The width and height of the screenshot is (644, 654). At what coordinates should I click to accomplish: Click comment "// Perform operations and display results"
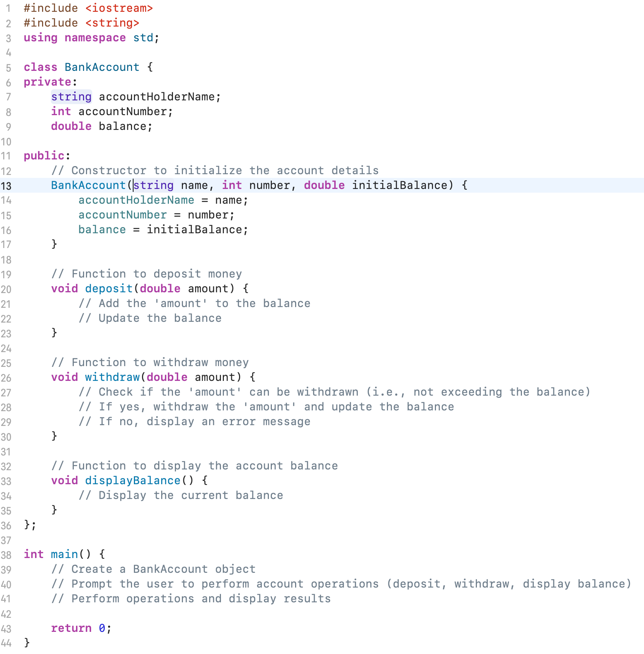191,599
